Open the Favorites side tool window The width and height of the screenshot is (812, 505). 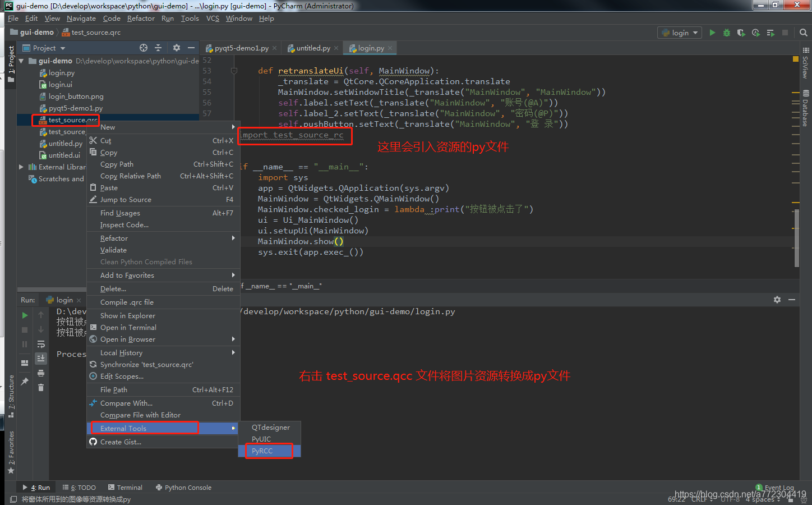coord(11,452)
